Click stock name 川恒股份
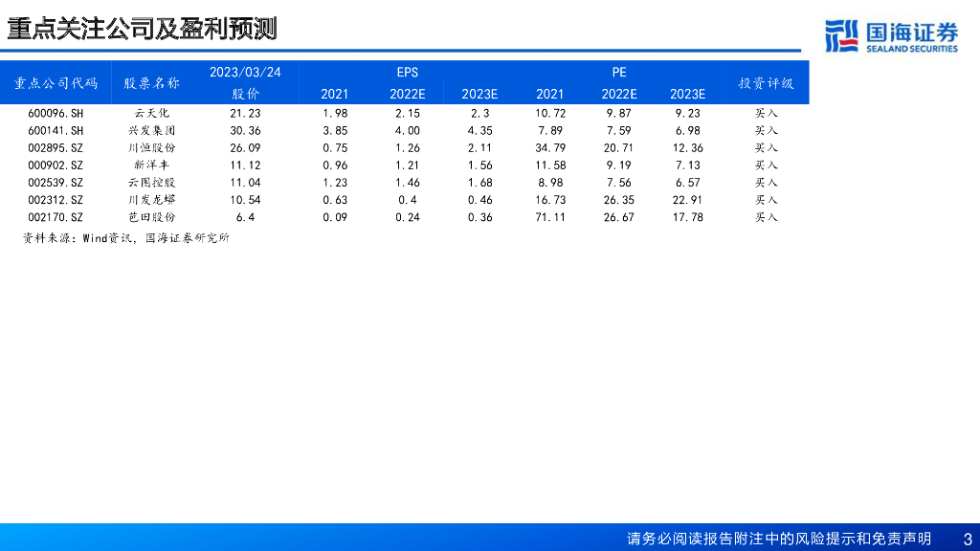This screenshot has height=551, width=980. click(152, 148)
